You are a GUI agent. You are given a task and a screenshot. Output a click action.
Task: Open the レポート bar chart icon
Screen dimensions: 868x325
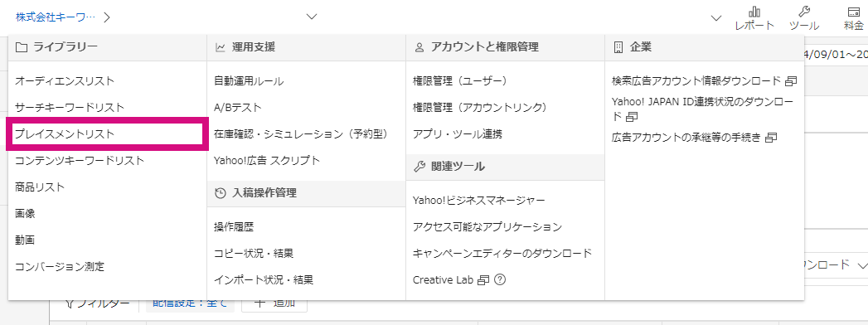pyautogui.click(x=754, y=12)
